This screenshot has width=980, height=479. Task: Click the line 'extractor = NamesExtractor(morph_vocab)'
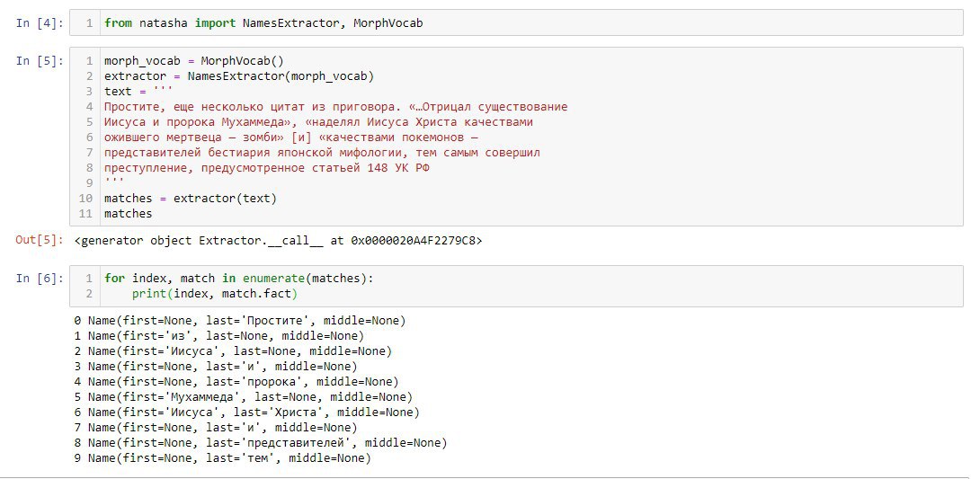(239, 76)
